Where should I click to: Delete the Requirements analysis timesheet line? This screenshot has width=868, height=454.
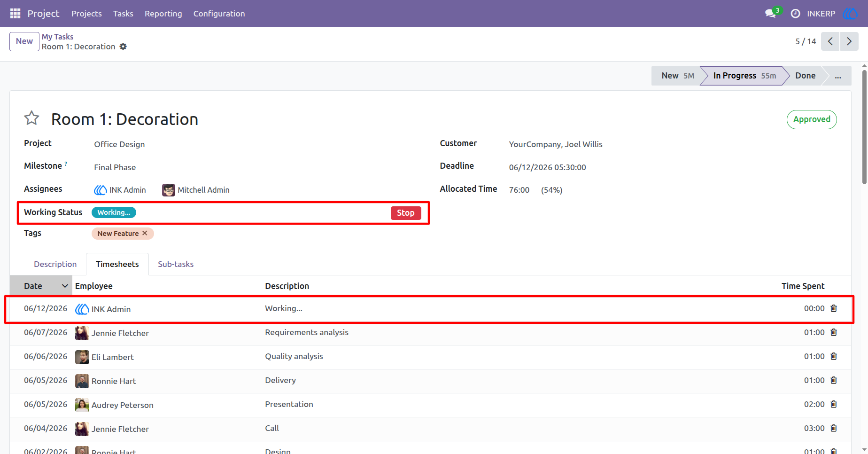(x=834, y=332)
